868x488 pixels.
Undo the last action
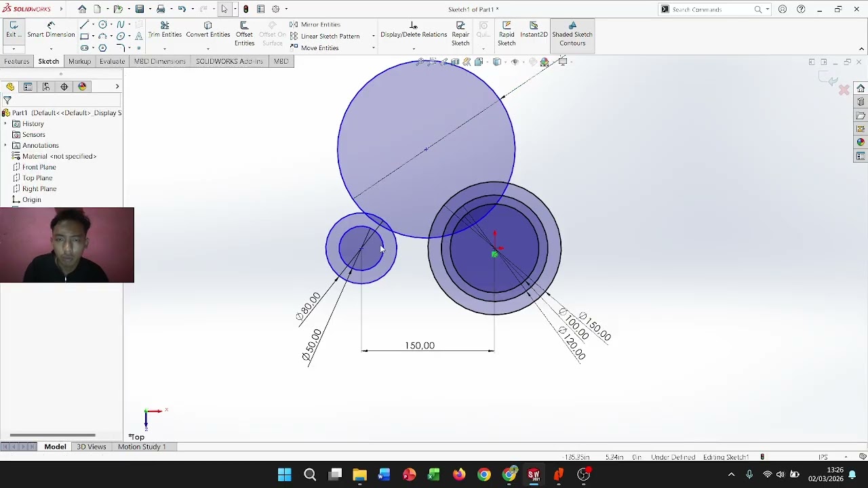(182, 9)
